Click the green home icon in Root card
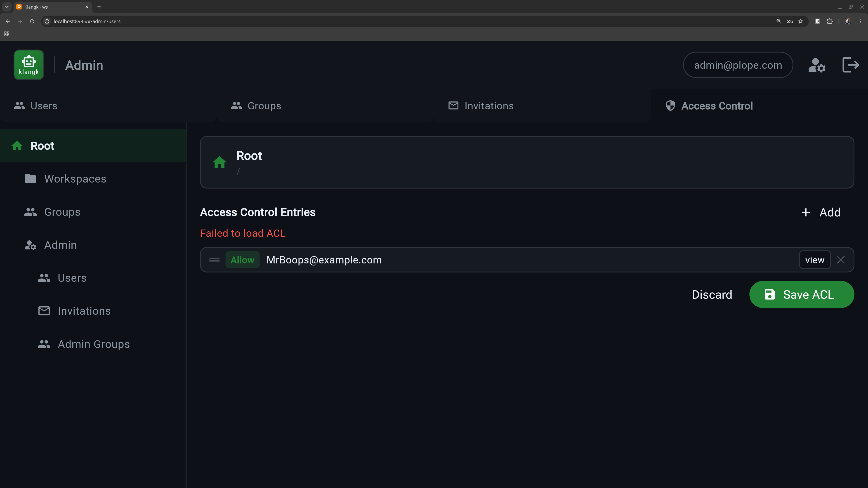Viewport: 868px width, 488px height. (219, 162)
